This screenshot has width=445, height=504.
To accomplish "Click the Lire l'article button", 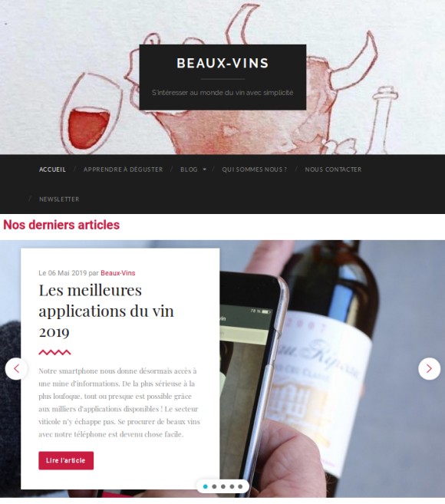I will point(66,460).
